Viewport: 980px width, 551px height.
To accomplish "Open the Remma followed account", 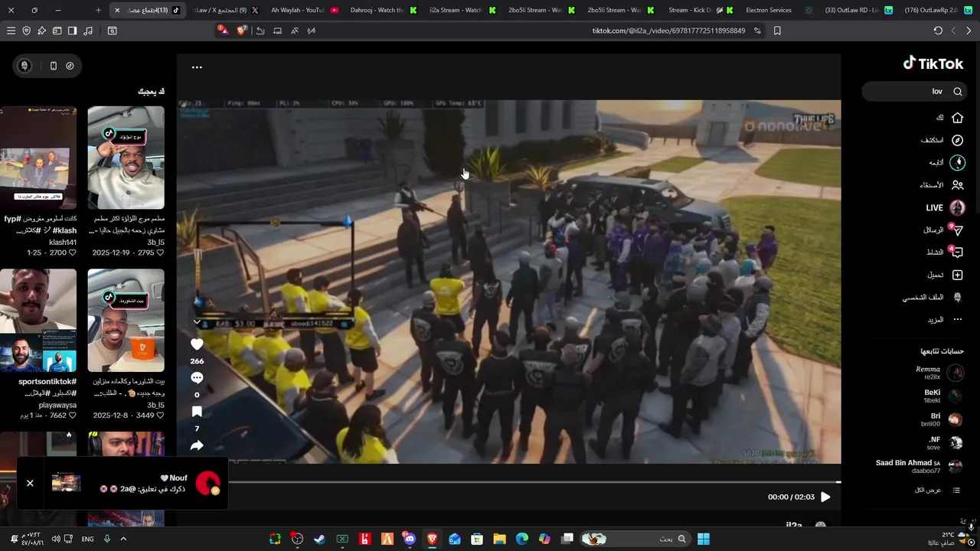I will pos(941,373).
